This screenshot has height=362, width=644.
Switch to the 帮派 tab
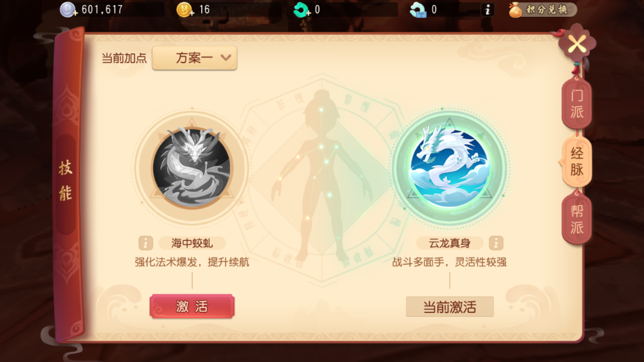click(576, 219)
